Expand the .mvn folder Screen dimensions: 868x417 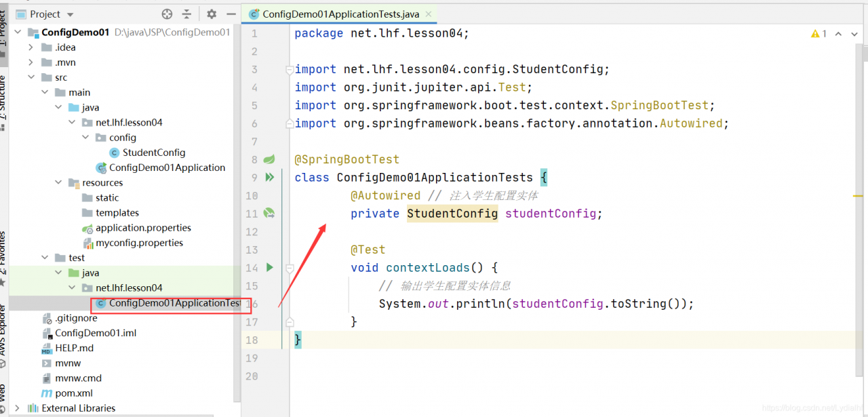tap(31, 62)
